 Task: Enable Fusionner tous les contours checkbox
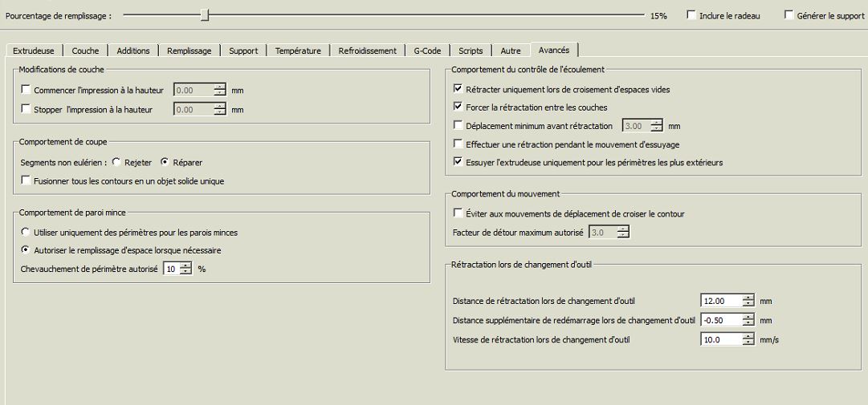[26, 180]
